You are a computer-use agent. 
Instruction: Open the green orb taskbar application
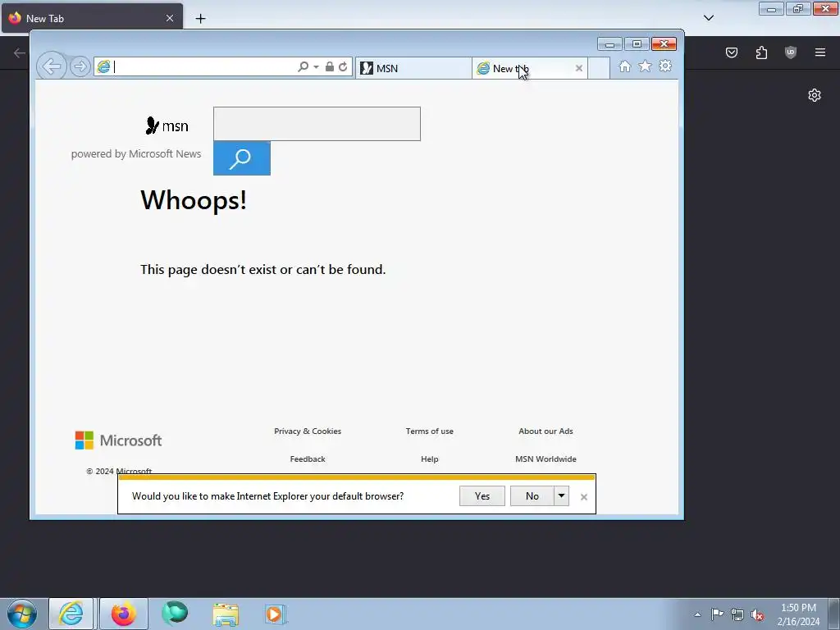tap(175, 614)
